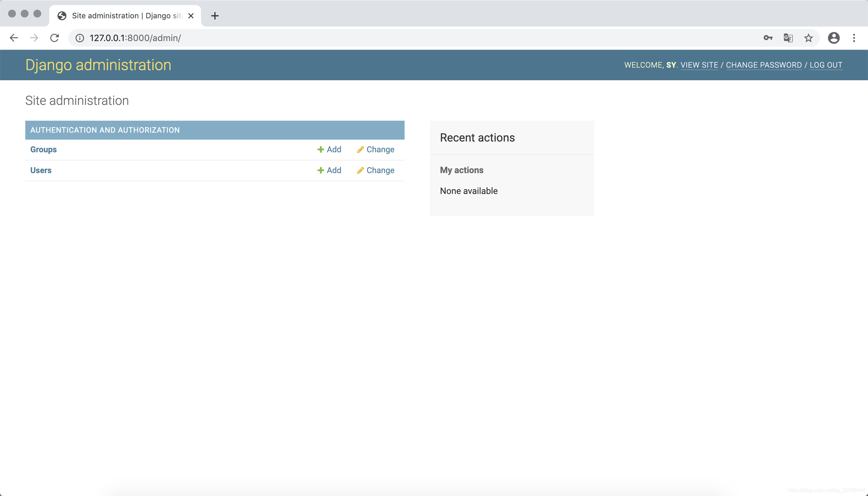This screenshot has width=868, height=496.
Task: Open saved passwords key icon
Action: tap(768, 38)
